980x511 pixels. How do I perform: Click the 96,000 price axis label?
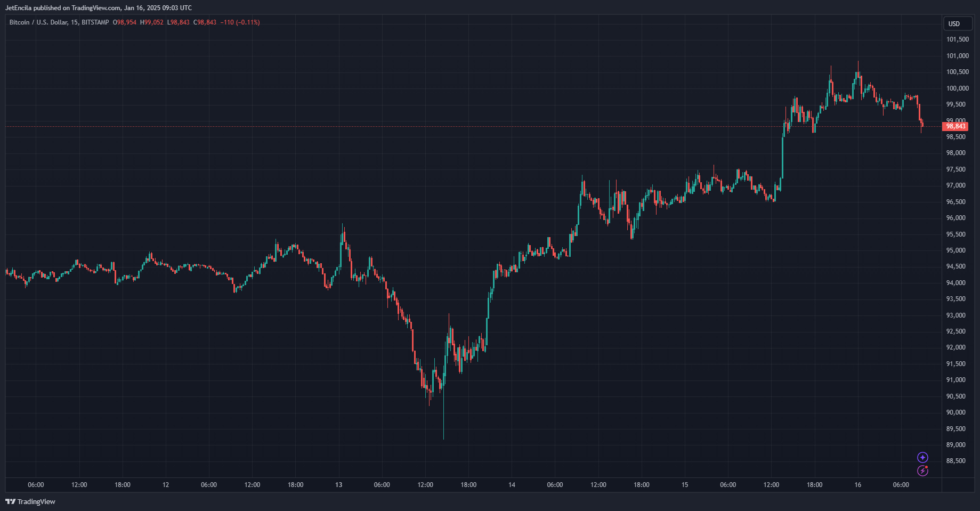coord(956,218)
